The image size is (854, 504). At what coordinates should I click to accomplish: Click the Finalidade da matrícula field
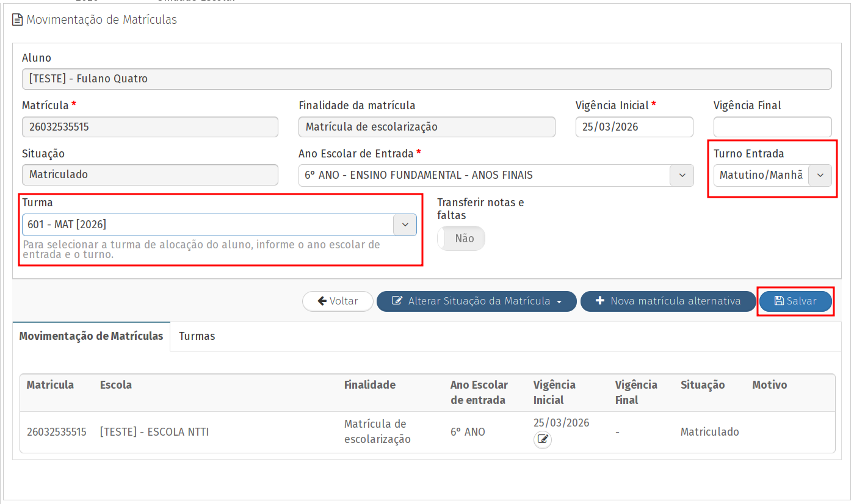click(x=426, y=127)
